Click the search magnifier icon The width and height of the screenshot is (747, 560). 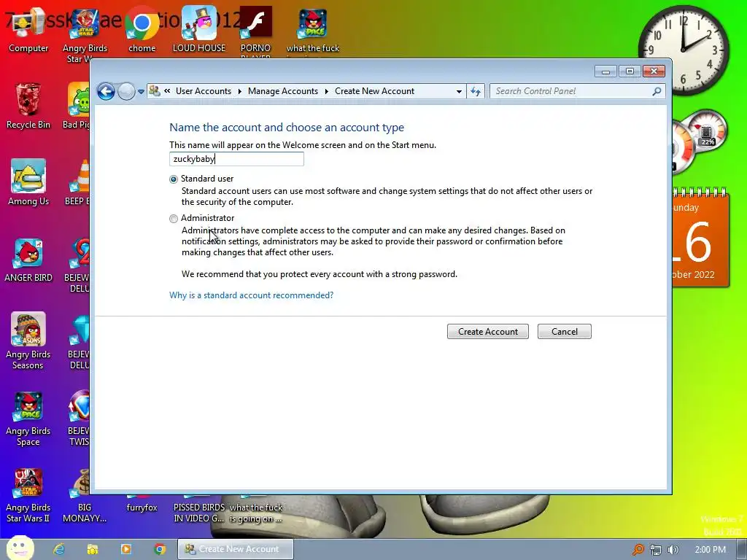point(657,91)
